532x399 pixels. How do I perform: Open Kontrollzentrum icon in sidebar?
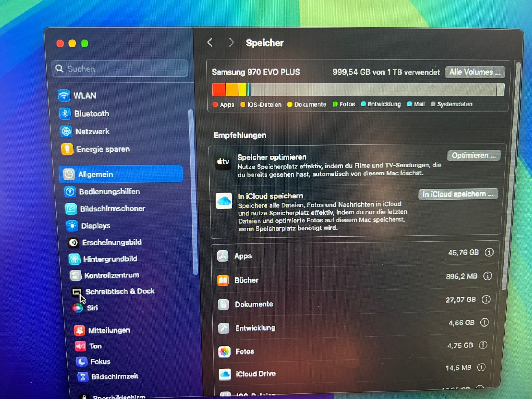point(75,275)
